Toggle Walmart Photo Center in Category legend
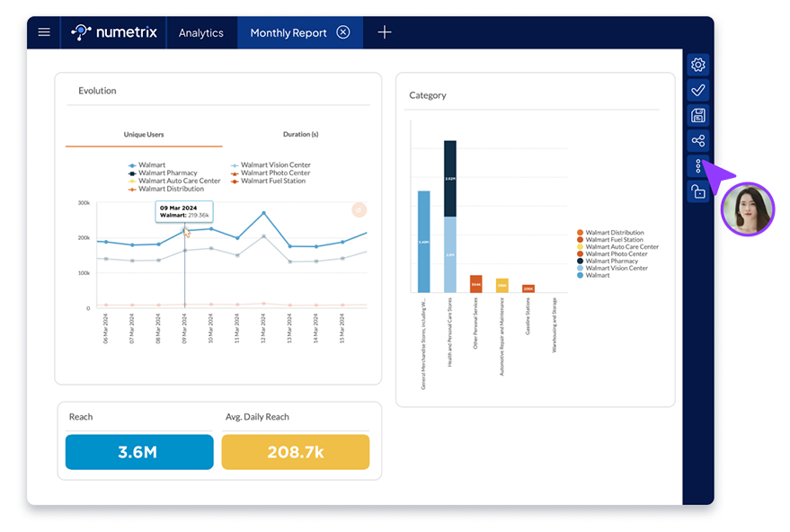The height and width of the screenshot is (532, 790). [612, 254]
